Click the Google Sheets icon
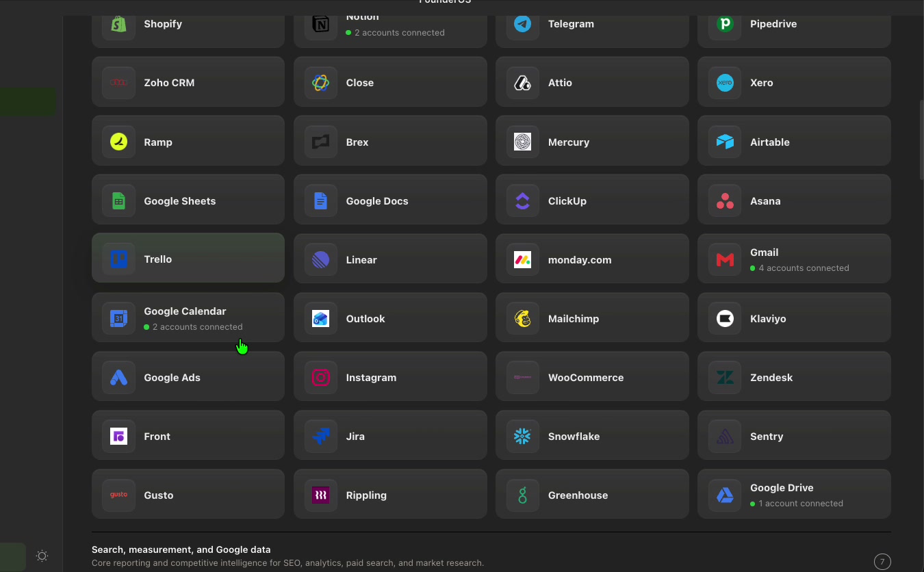Screen dimensions: 924x572 119,200
